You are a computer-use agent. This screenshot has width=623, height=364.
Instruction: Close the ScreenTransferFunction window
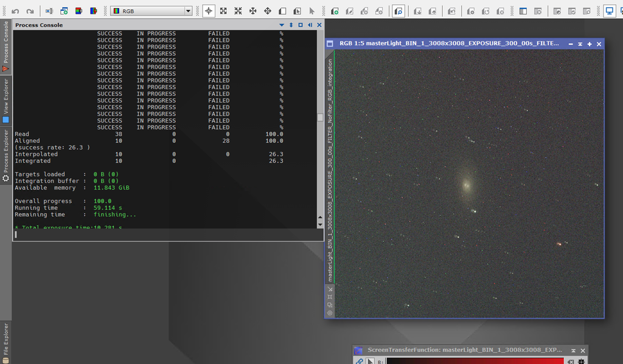583,351
